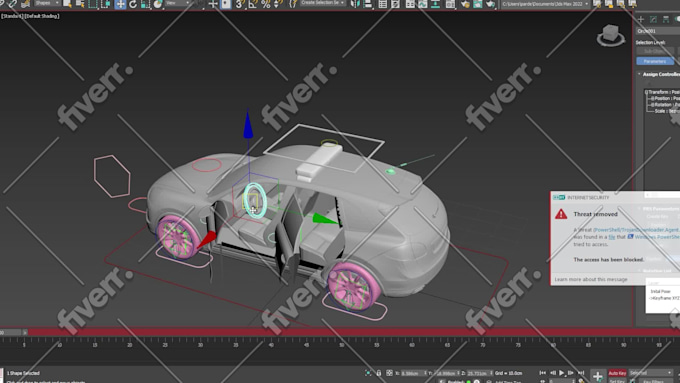
Task: Expand the Position controller tree node
Action: (652, 98)
